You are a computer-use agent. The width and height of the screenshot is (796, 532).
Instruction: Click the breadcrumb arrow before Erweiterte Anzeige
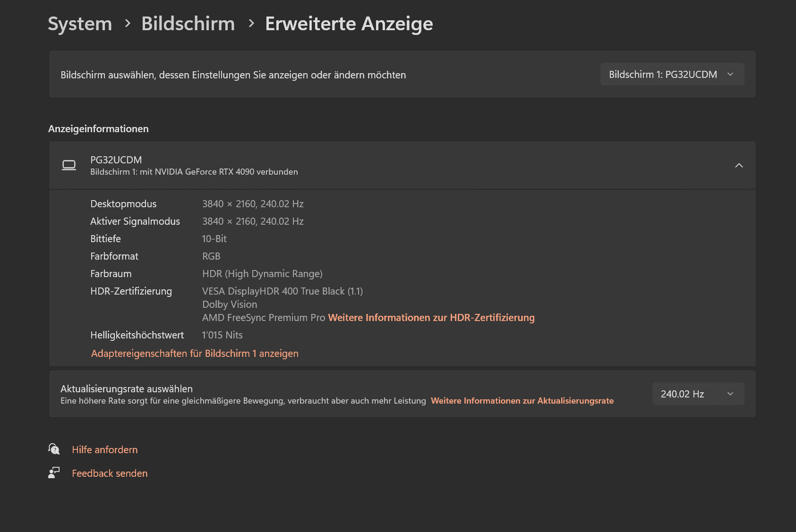coord(251,23)
